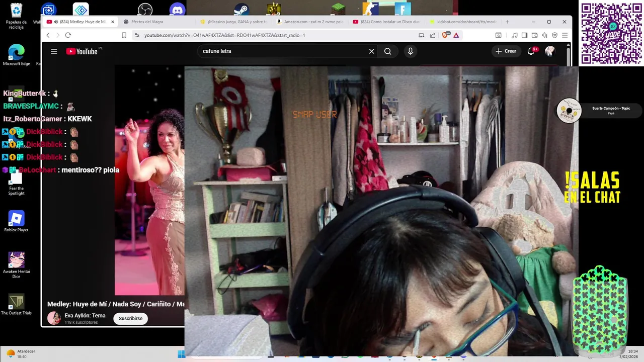Start voice search with the microphone
644x362 pixels.
[x=411, y=51]
